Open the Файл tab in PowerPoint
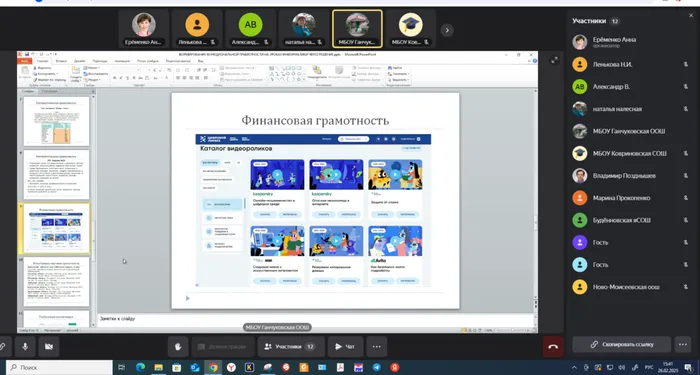The image size is (700, 375). [x=25, y=61]
